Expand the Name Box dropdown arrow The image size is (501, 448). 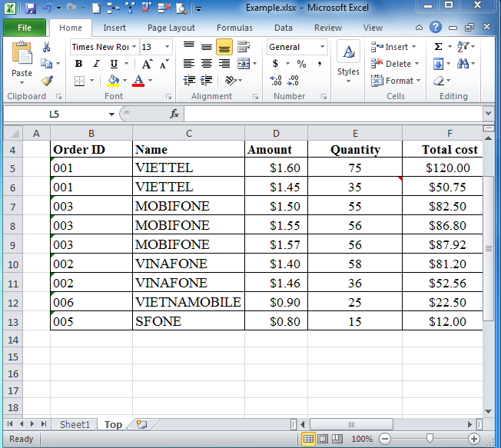pos(111,114)
